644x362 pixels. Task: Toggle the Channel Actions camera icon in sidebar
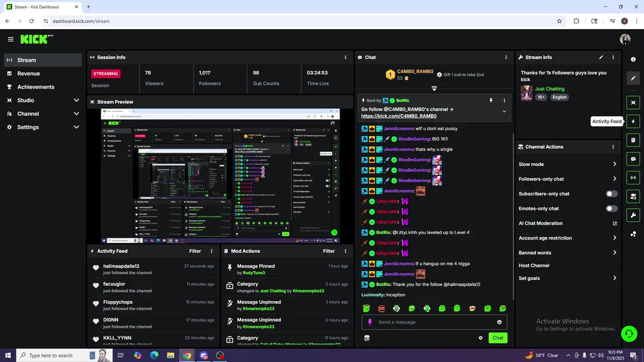coord(633,196)
